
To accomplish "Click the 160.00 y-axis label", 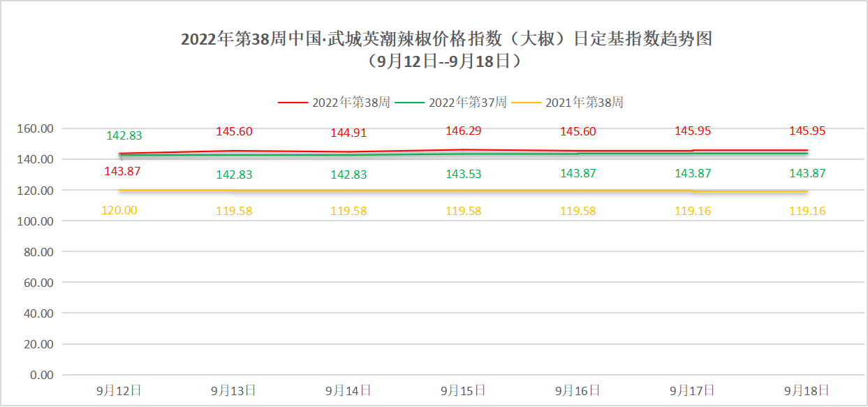I will [x=36, y=128].
